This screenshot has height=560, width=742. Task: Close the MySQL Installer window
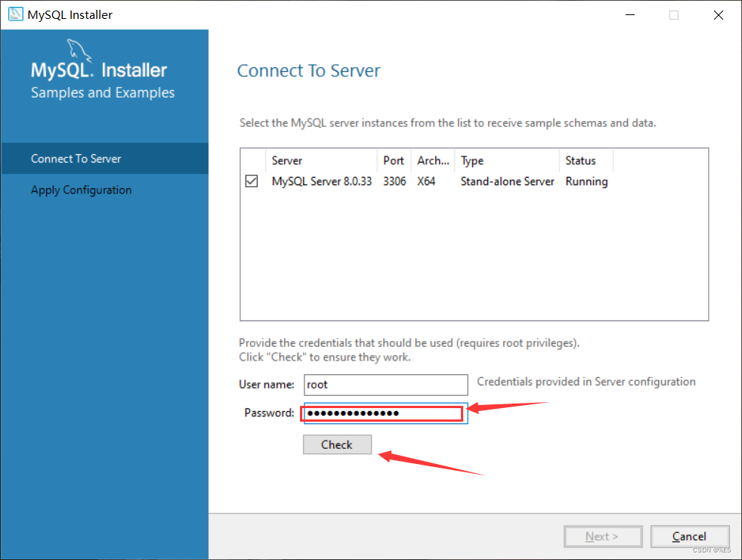pyautogui.click(x=719, y=14)
